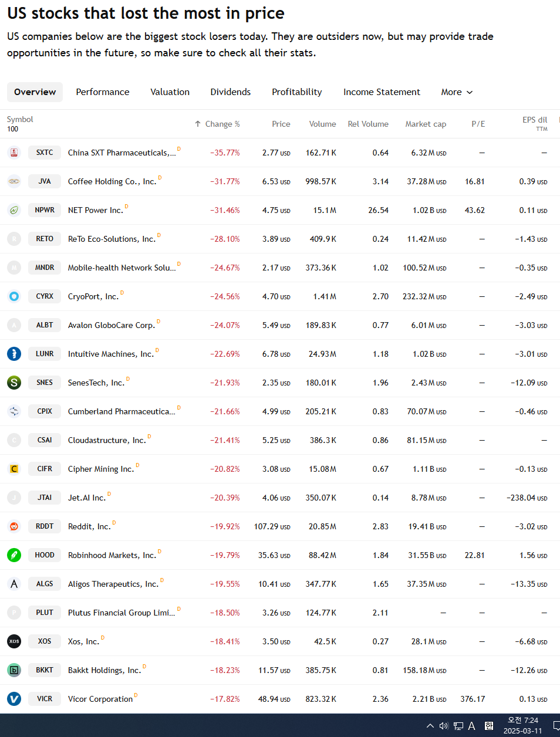
Task: Click the −35.77% change value
Action: pos(225,153)
